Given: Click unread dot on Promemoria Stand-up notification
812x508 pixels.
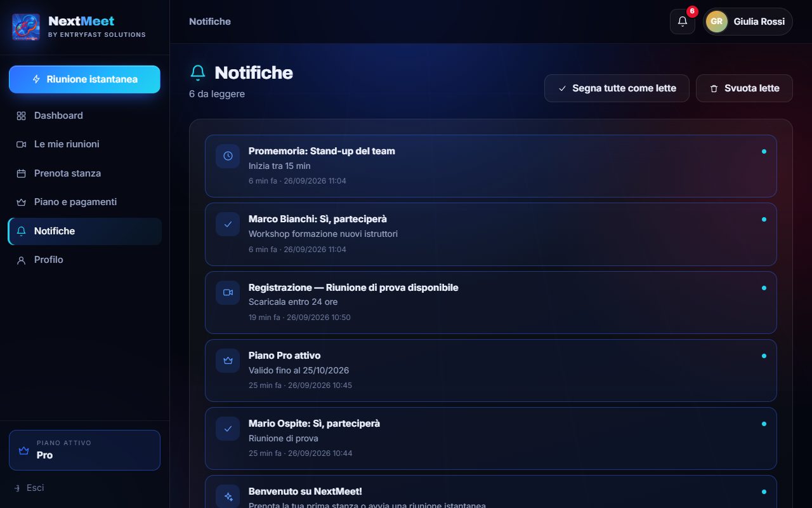Looking at the screenshot, I should click(764, 151).
